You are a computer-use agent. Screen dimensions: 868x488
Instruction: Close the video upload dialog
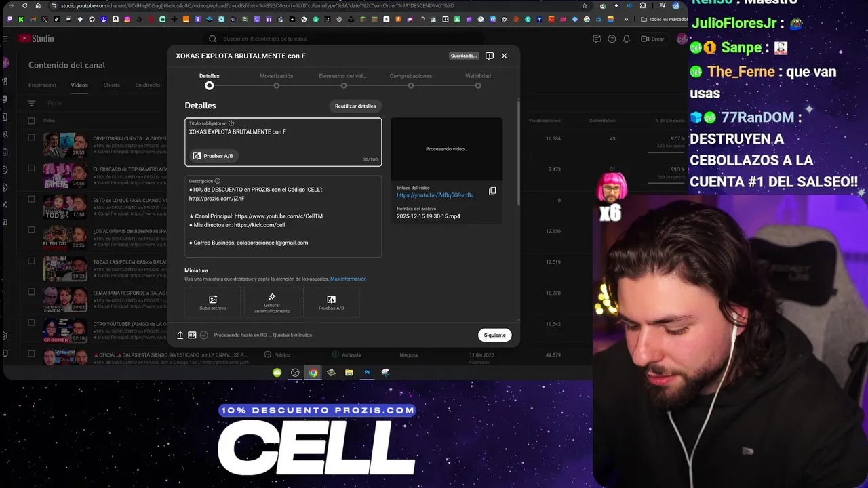pyautogui.click(x=504, y=56)
